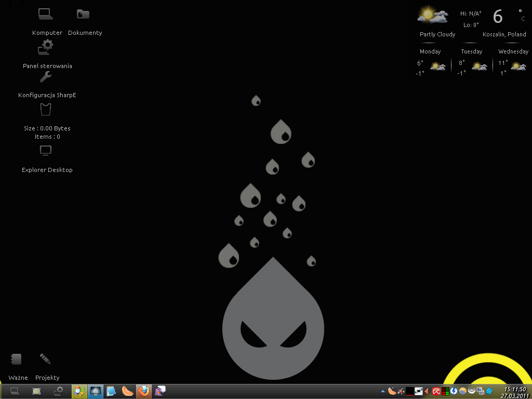
Task: Switch to the blue notepad app in taskbar
Action: point(111,391)
